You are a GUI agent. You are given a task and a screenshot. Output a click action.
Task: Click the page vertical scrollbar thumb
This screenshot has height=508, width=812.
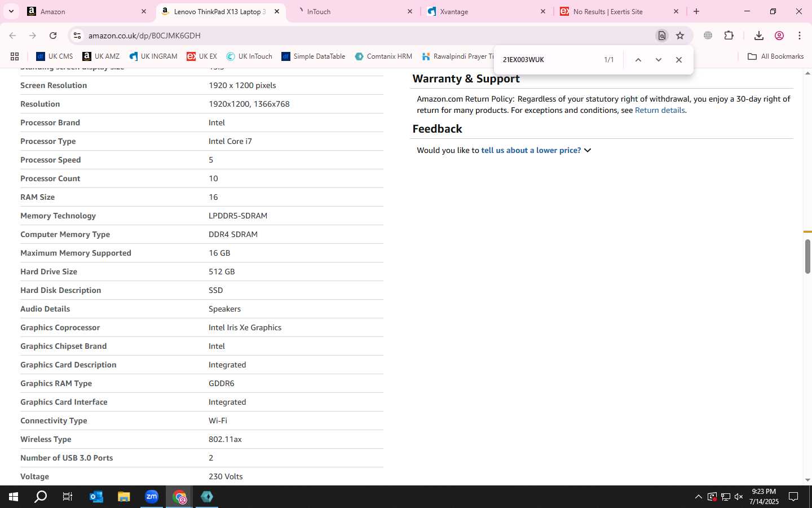807,257
